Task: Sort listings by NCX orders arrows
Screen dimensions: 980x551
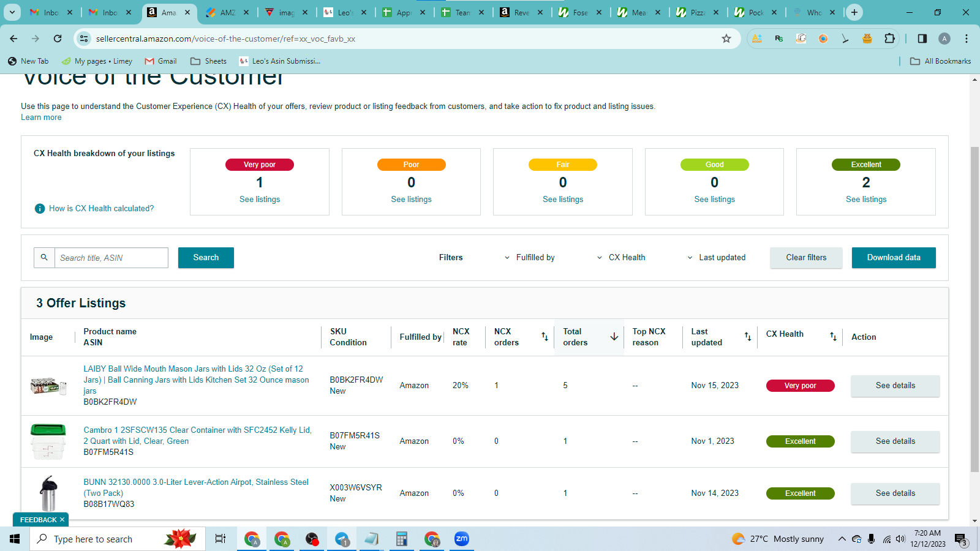Action: (545, 337)
